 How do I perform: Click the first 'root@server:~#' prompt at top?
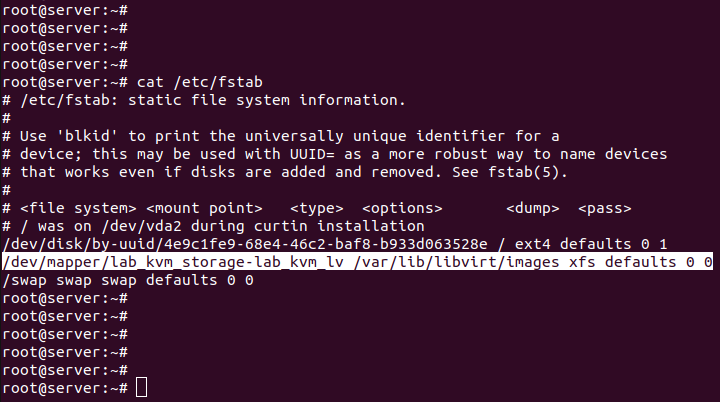point(65,10)
